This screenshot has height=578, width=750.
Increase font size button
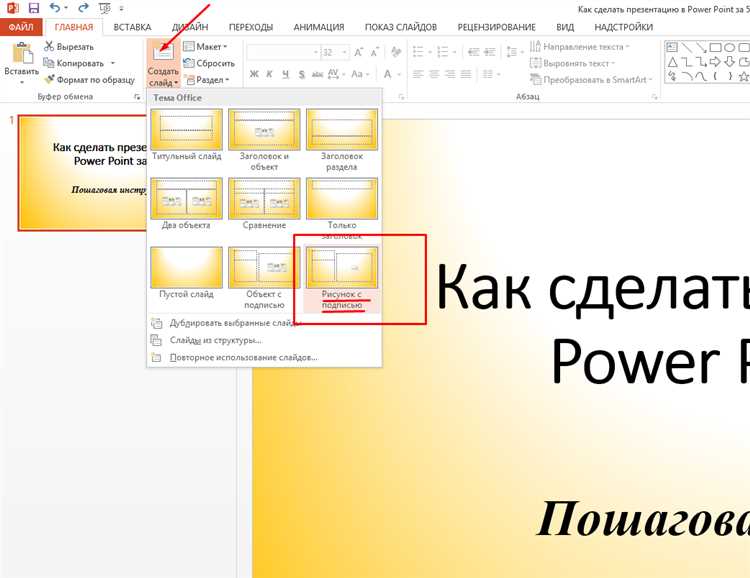click(358, 52)
